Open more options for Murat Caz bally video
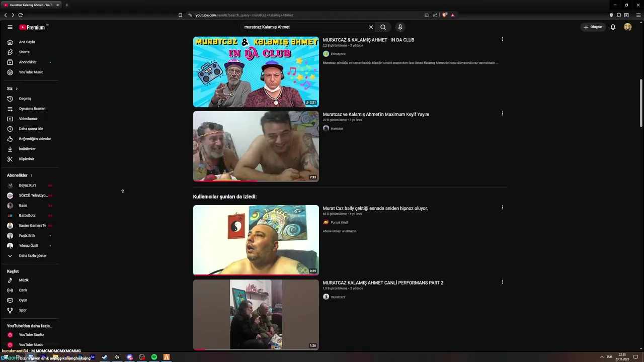644x362 pixels. point(502,208)
